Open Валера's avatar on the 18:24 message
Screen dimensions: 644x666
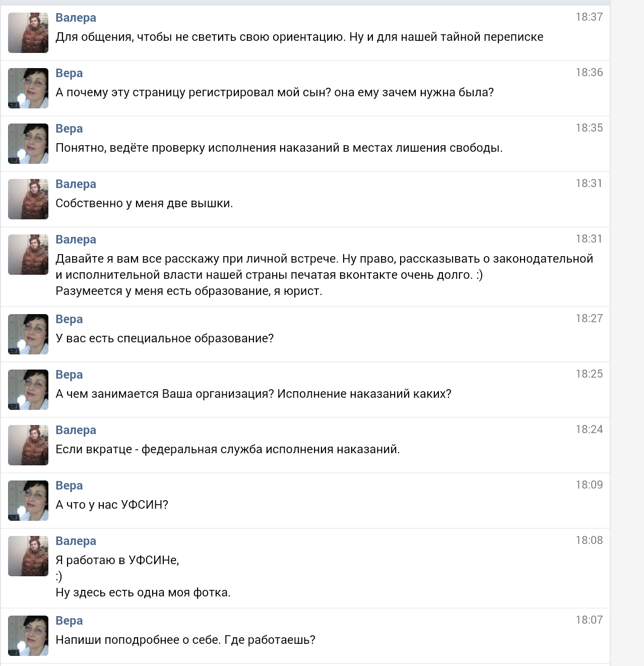28,445
